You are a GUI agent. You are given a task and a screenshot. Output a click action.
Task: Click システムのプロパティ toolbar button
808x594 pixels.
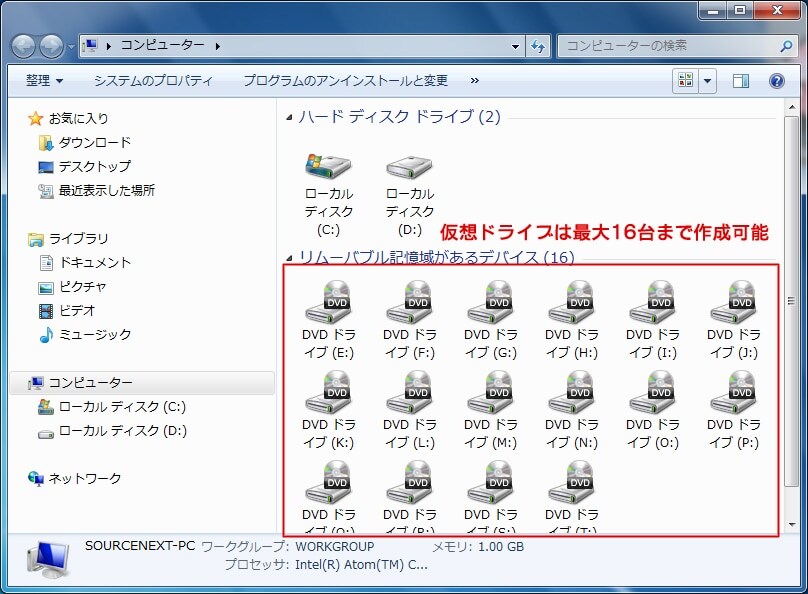pos(153,80)
